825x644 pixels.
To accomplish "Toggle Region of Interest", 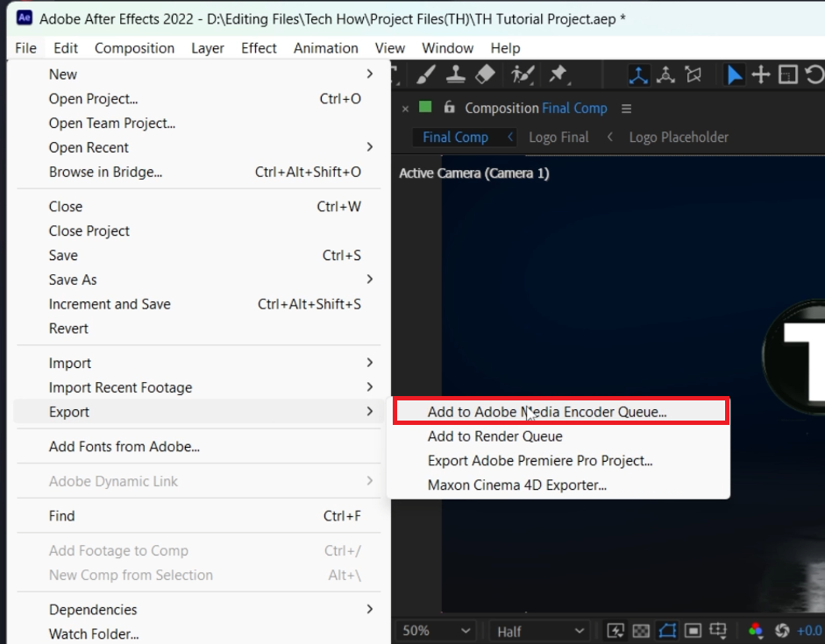I will pyautogui.click(x=693, y=630).
